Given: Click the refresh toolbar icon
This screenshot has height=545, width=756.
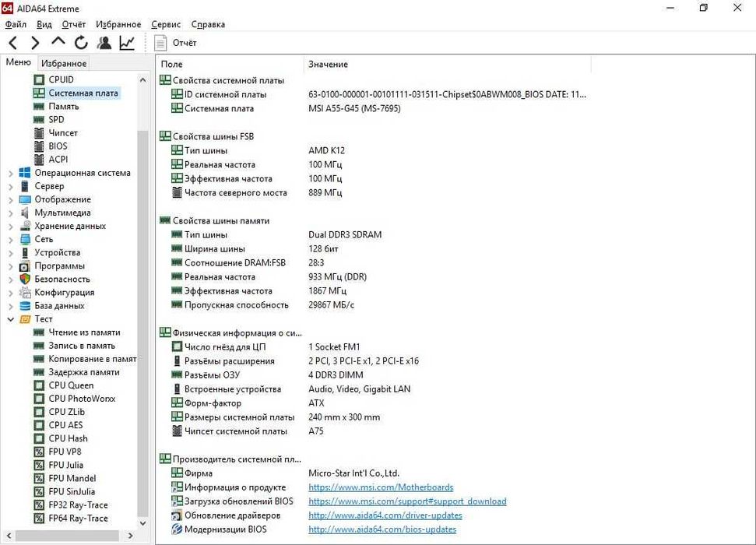Looking at the screenshot, I should click(81, 43).
